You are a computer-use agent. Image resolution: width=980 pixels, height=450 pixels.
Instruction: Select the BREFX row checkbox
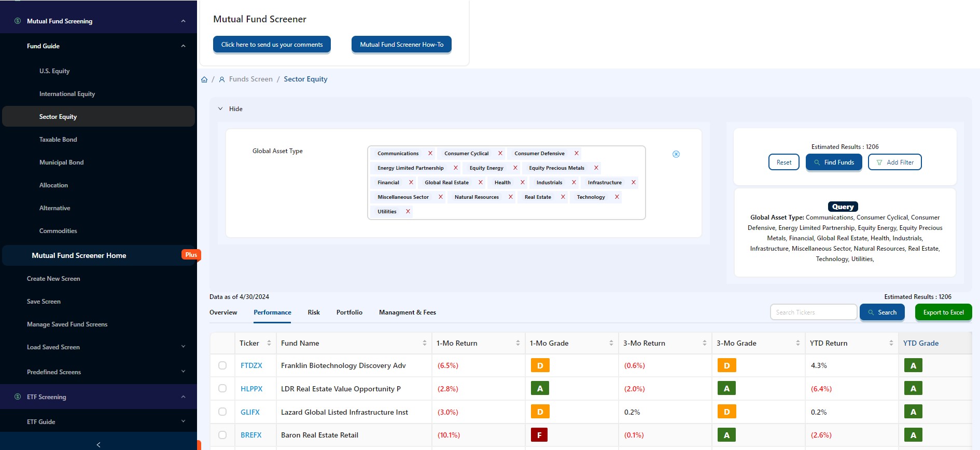[222, 435]
